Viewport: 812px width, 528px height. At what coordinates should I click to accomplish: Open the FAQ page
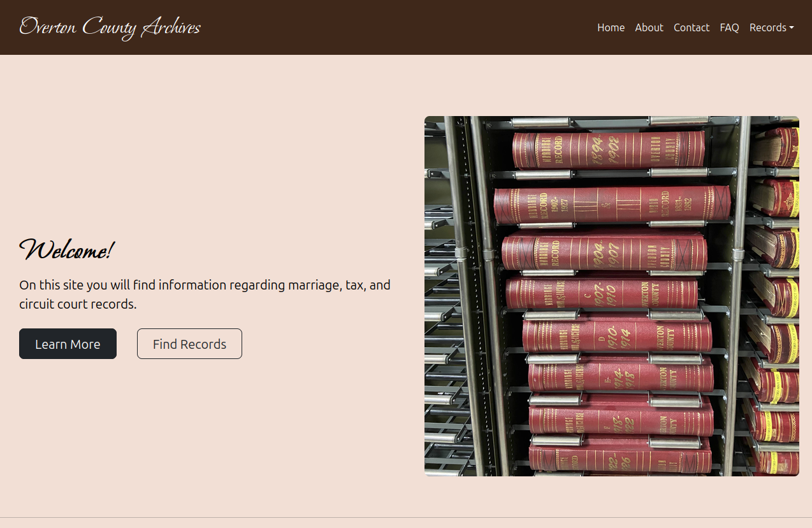729,27
